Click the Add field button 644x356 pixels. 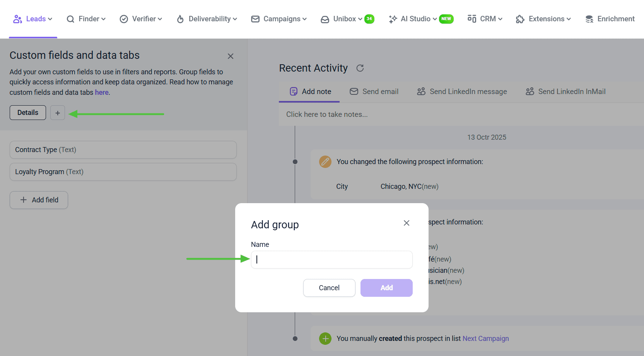[x=39, y=200]
